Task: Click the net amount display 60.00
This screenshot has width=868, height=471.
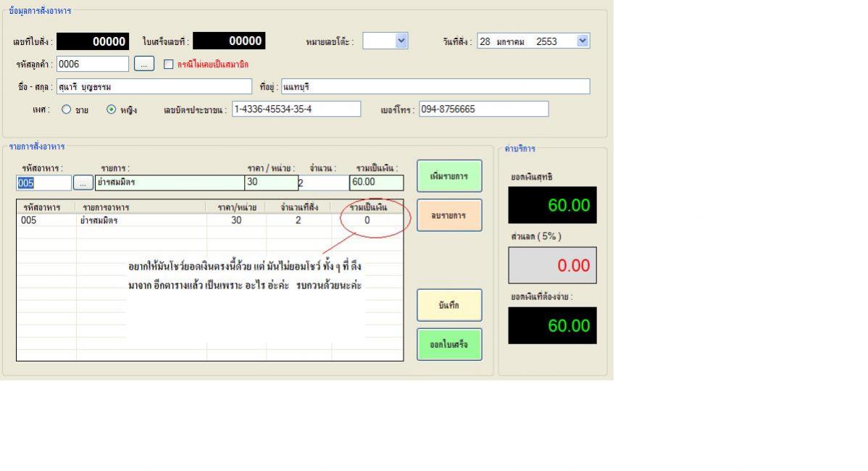Action: click(553, 205)
